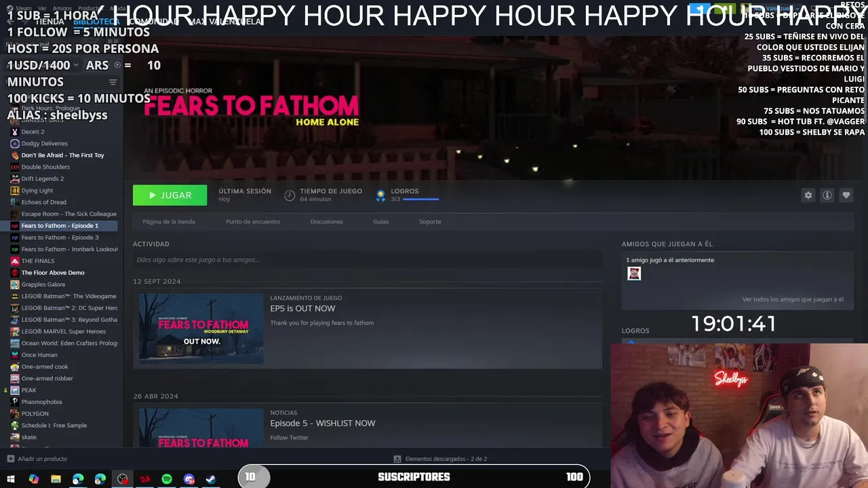Click the Dying Light game icon
This screenshot has width=868, height=488.
pyautogui.click(x=15, y=190)
